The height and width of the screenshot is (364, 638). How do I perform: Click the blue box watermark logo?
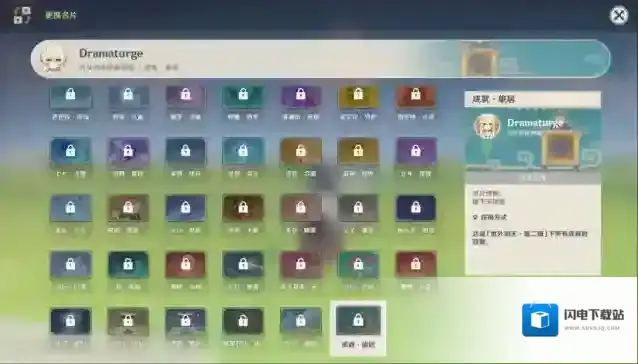(540, 320)
